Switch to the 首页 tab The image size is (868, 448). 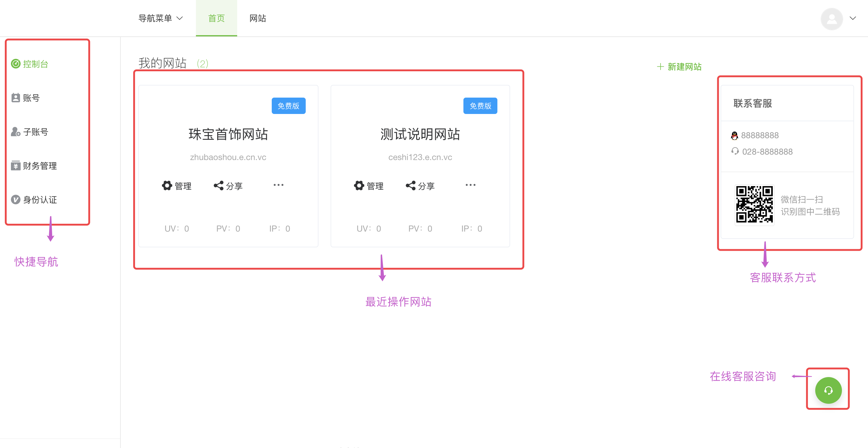click(216, 18)
